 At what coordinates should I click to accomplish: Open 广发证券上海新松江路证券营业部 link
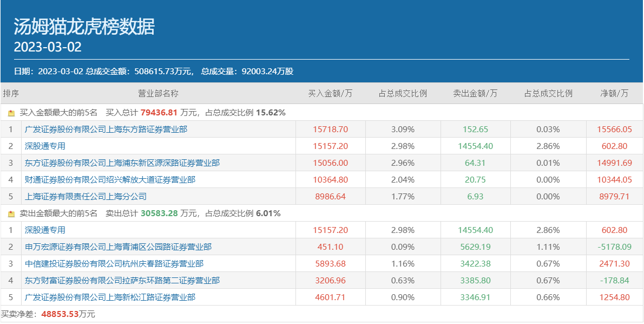[110, 297]
